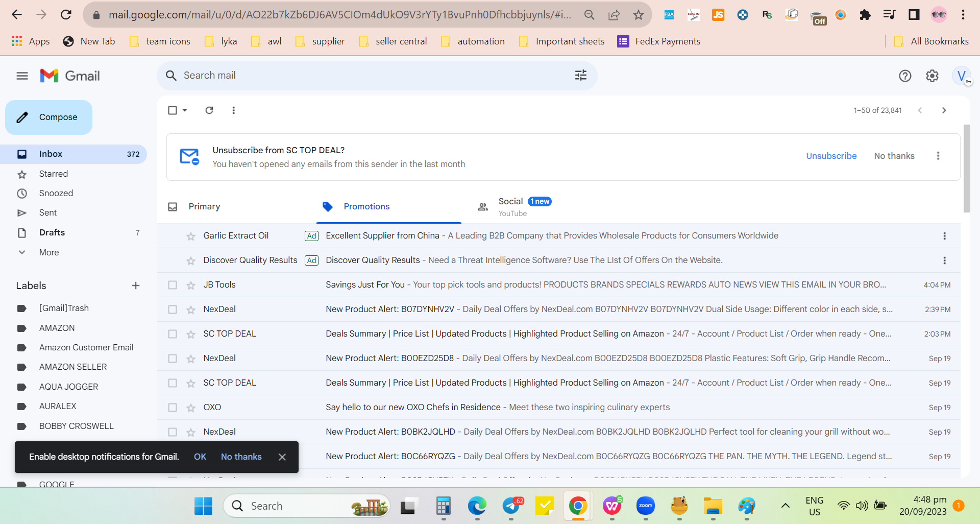Star the JB Tools email
Viewport: 980px width, 524px height.
coord(191,285)
